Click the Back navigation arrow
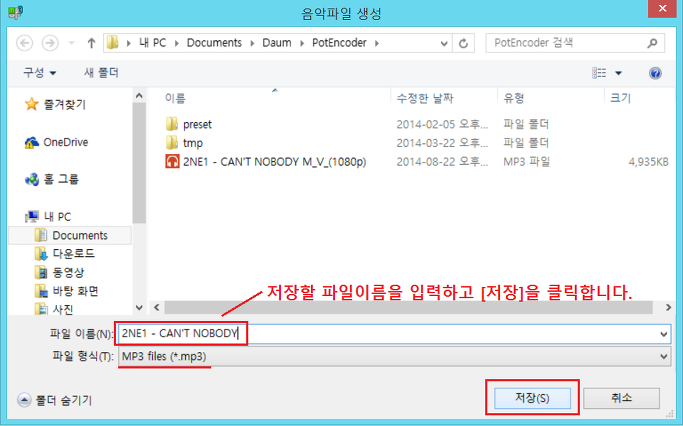683x426 pixels. 24,43
